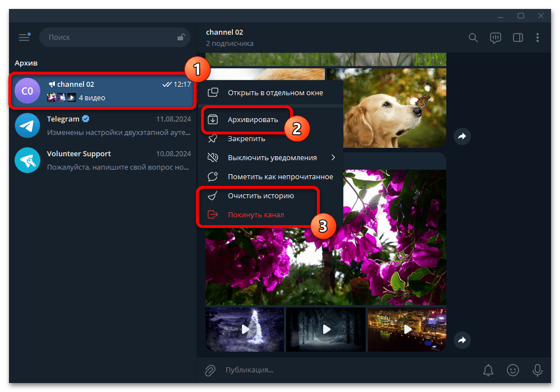Toggle the right info sidebar panel
This screenshot has width=560, height=392.
pyautogui.click(x=518, y=38)
